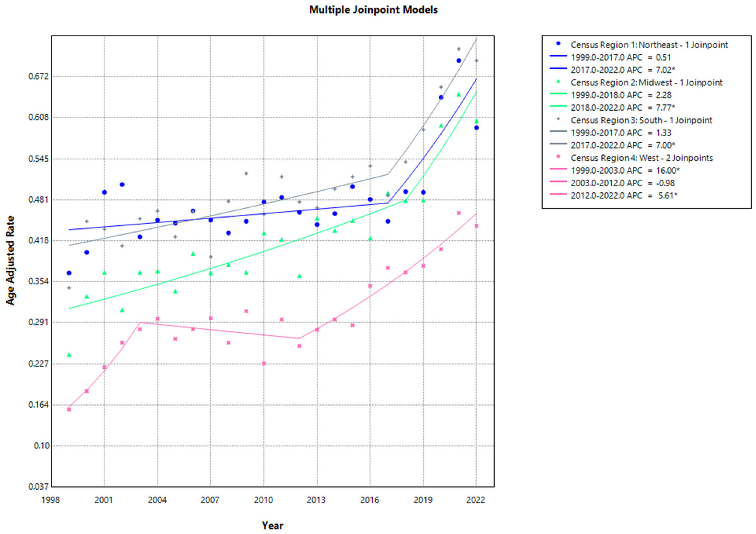Click the 2022 tick label on x-axis

(476, 500)
